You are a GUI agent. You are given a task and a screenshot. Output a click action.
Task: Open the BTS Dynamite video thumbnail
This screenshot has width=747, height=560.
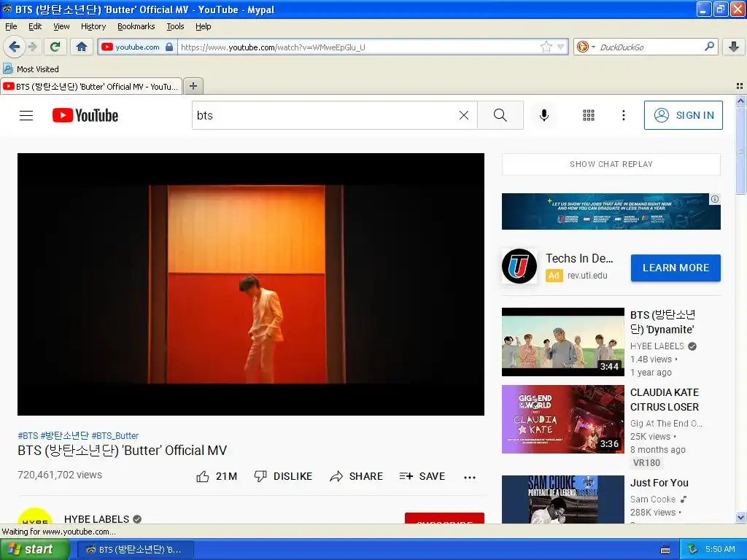563,342
